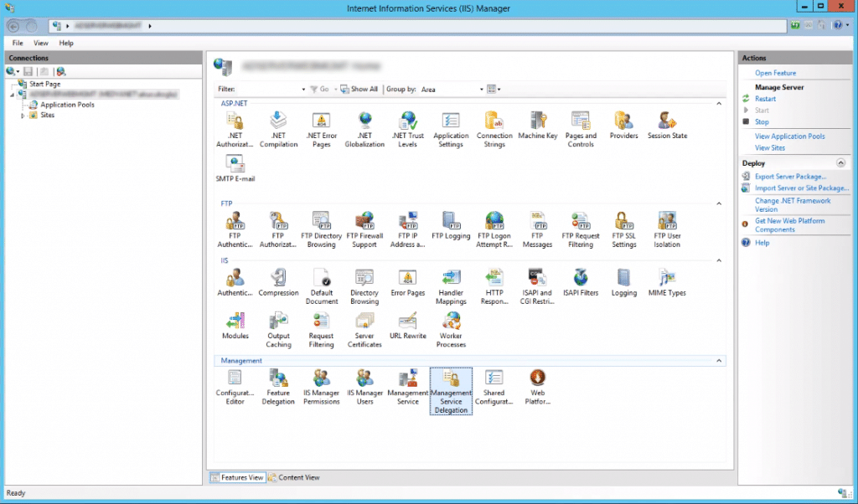The width and height of the screenshot is (858, 504).
Task: Collapse the ASP.NET group
Action: (719, 103)
